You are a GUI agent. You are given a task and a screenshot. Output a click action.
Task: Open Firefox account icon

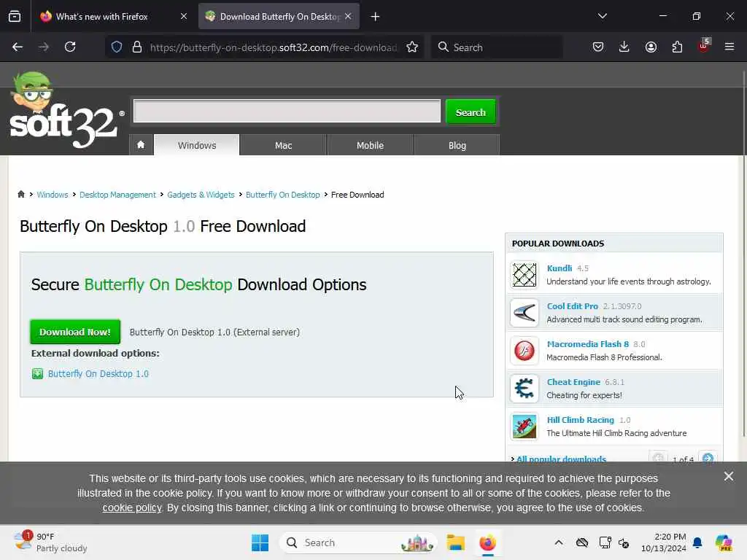coord(651,47)
